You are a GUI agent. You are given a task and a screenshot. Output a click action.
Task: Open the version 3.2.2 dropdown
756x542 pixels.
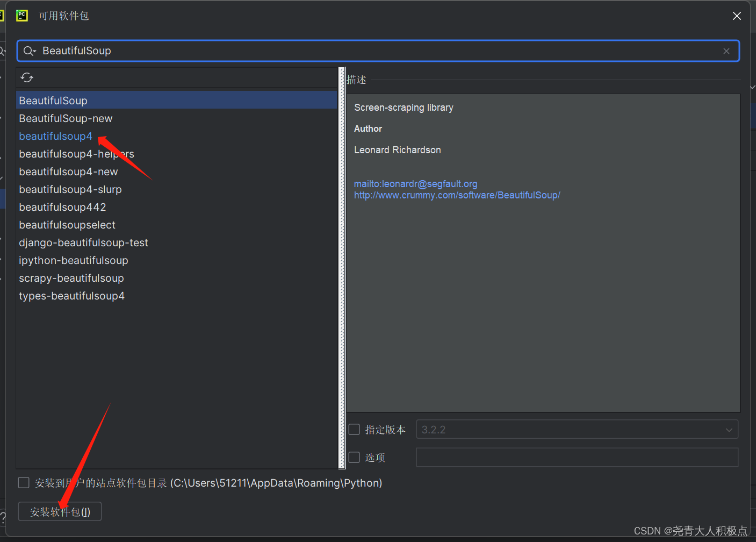[x=577, y=430]
